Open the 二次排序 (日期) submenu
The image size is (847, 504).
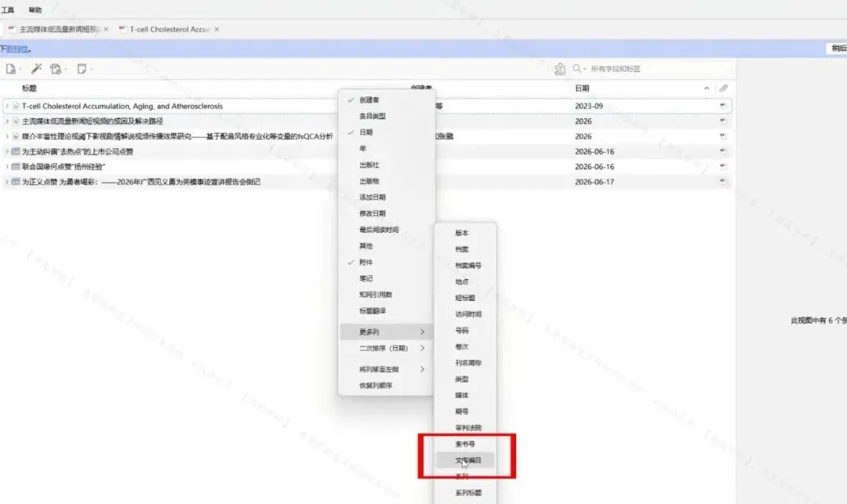[386, 348]
